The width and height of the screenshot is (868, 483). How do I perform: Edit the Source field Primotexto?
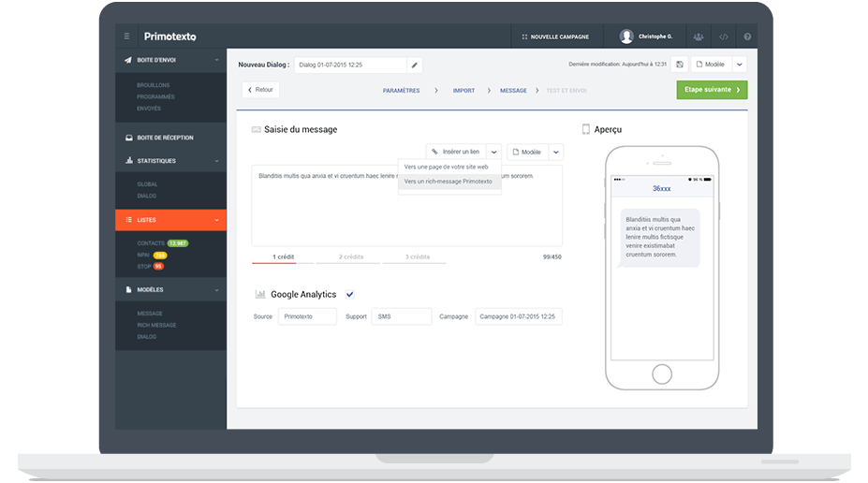tap(307, 316)
